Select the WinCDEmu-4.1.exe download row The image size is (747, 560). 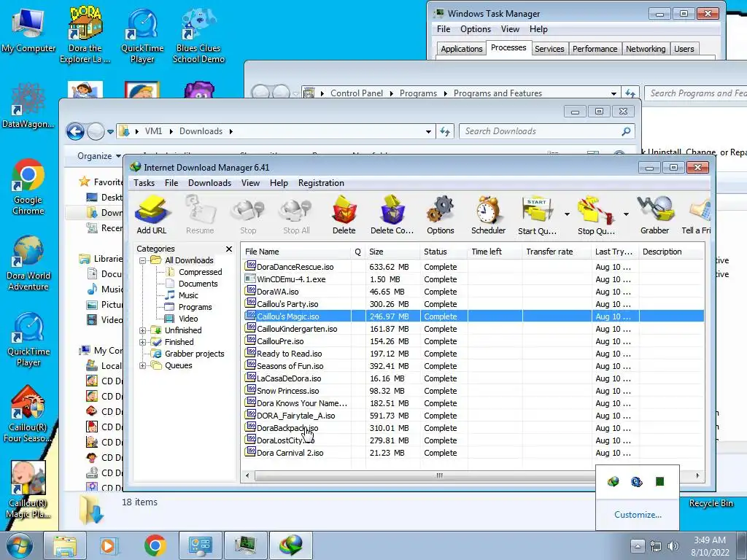point(473,279)
